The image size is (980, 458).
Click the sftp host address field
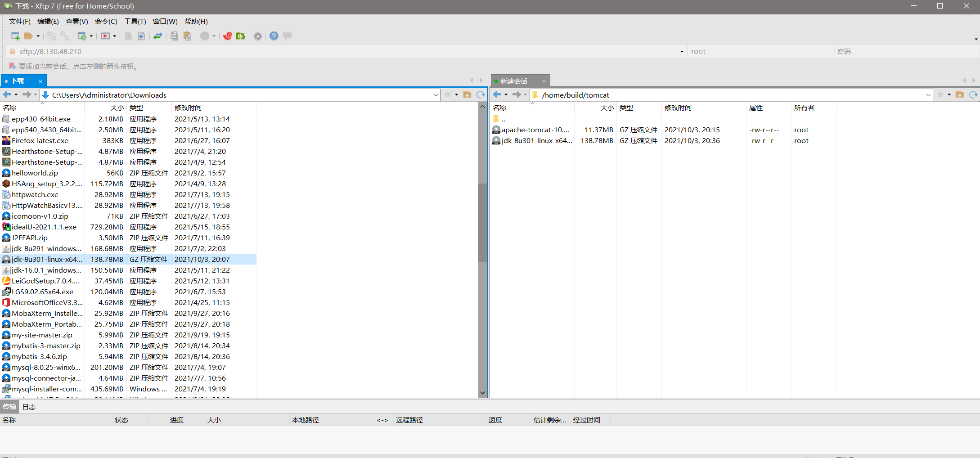click(346, 52)
